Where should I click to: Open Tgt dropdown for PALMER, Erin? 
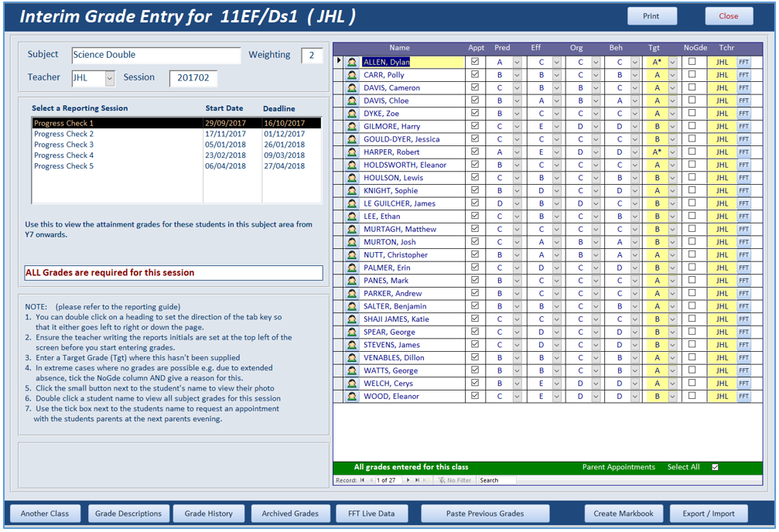(673, 268)
